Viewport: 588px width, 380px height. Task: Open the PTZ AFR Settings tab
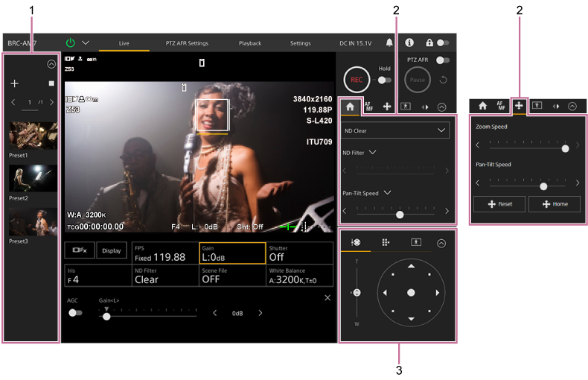coord(187,43)
